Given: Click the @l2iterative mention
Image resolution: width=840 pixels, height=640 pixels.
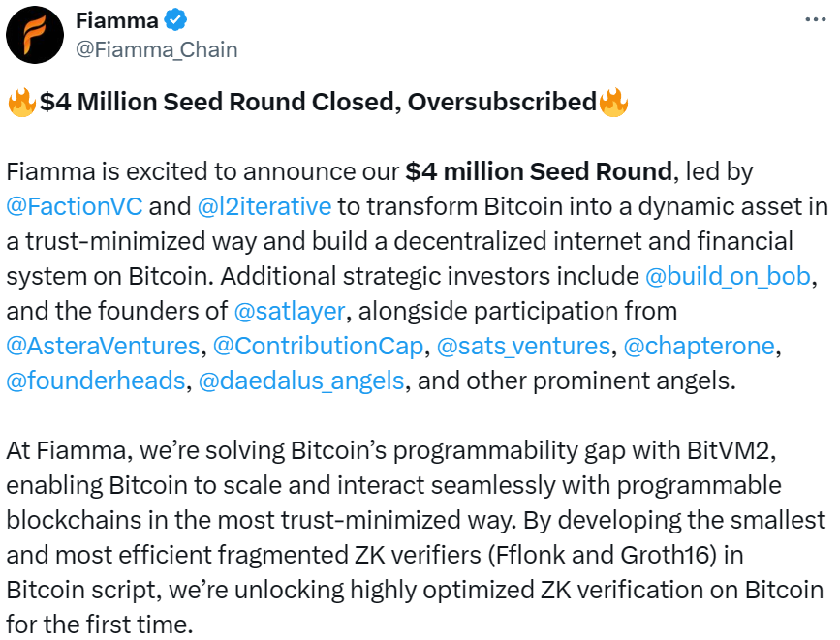Looking at the screenshot, I should (x=264, y=206).
